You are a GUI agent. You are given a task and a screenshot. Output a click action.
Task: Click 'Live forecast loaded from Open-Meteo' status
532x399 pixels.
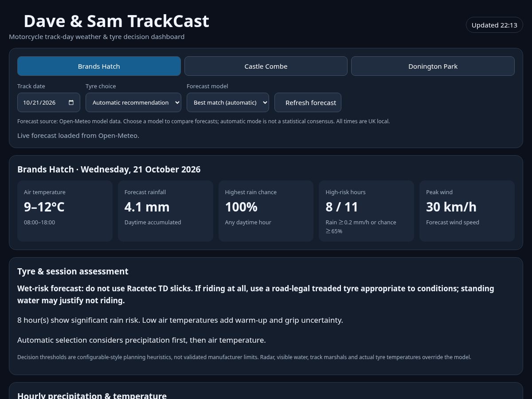(x=78, y=135)
